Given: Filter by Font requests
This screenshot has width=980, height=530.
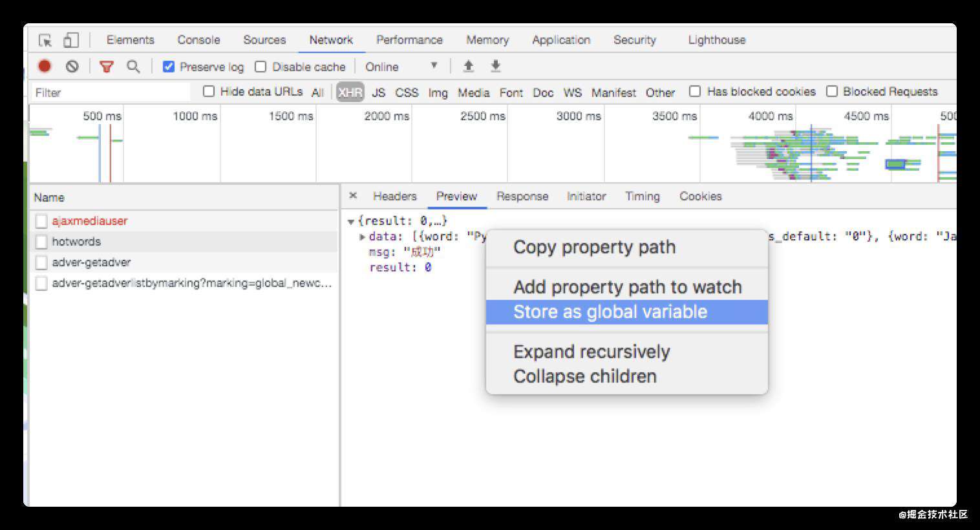Looking at the screenshot, I should pyautogui.click(x=511, y=92).
